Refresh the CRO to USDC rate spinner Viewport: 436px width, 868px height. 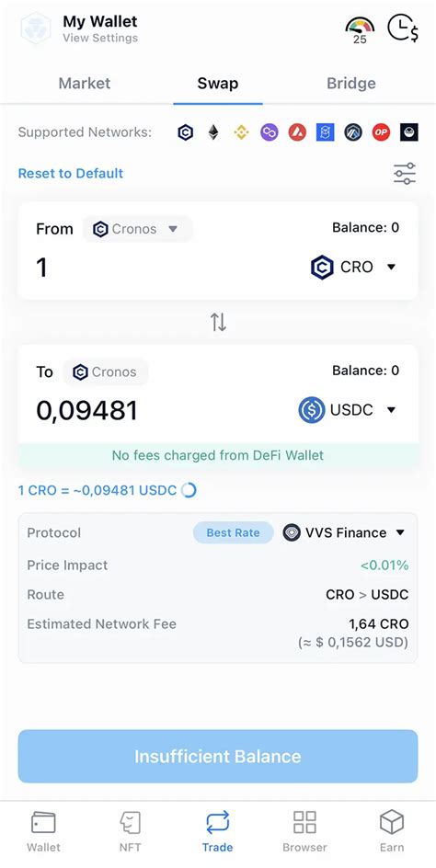point(189,490)
